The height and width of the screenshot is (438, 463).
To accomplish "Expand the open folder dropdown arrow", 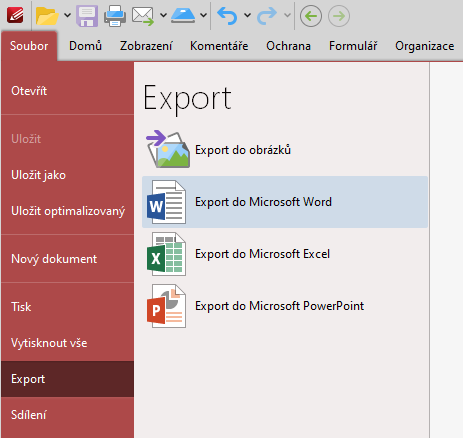I will click(x=67, y=15).
